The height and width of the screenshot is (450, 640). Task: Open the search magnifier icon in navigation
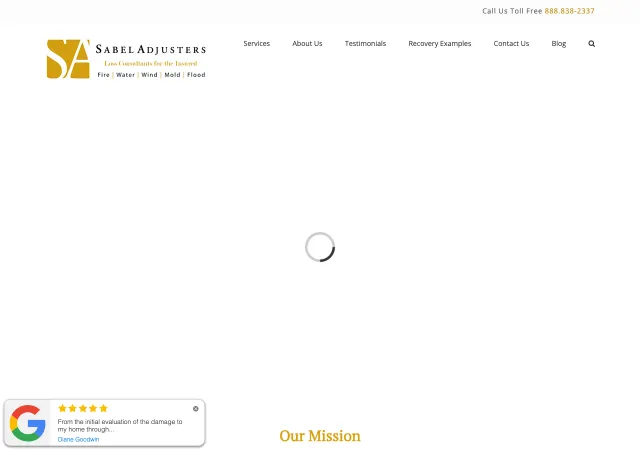[591, 44]
